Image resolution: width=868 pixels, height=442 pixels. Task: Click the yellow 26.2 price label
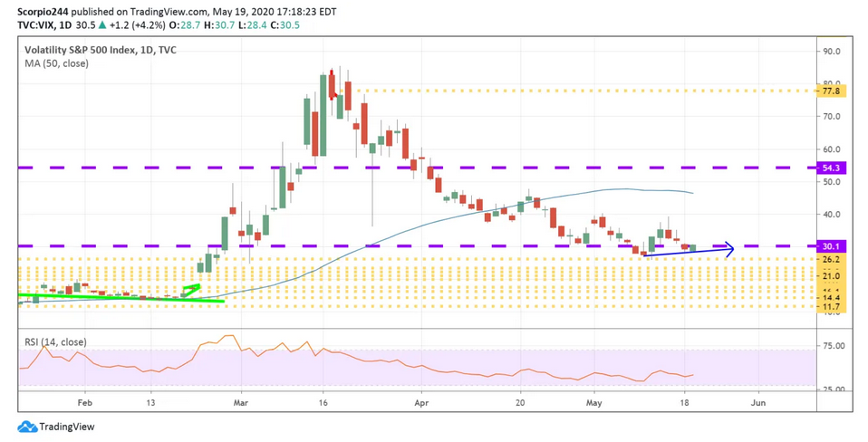tap(831, 259)
